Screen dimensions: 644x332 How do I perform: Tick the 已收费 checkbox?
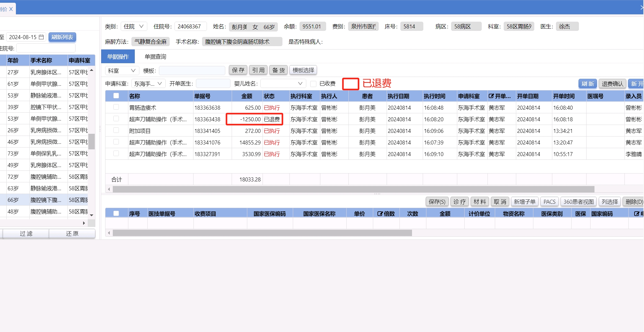pos(313,84)
